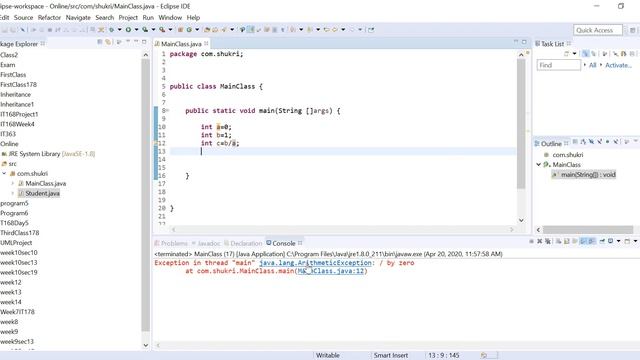Screen dimensions: 640x360
Task: Close the Console view tab
Action: pos(300,243)
